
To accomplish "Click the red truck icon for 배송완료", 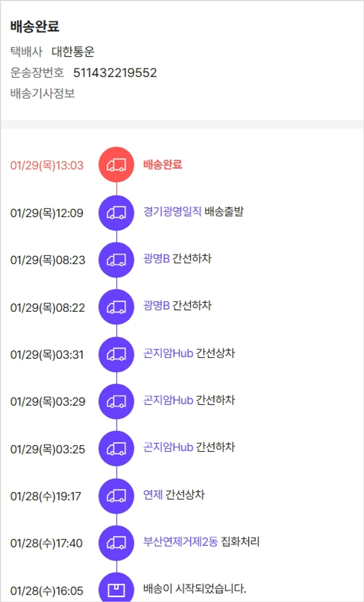I will coord(116,165).
